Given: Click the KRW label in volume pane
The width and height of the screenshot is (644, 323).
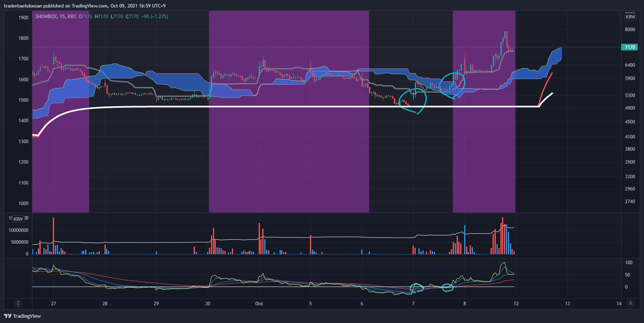Looking at the screenshot, I should 18,219.
